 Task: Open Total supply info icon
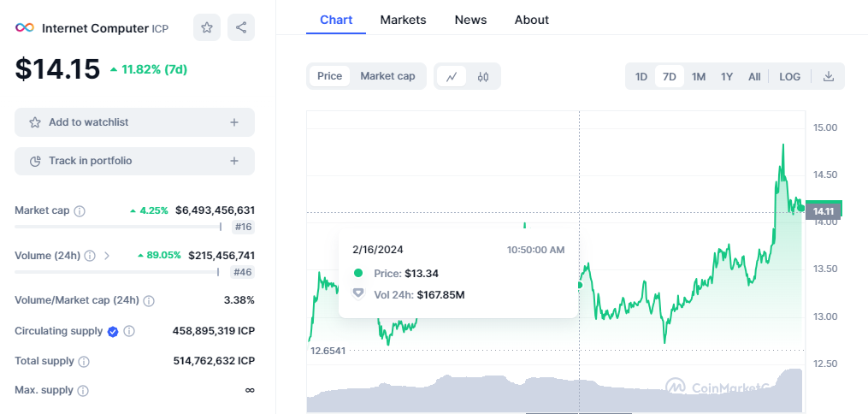(84, 362)
